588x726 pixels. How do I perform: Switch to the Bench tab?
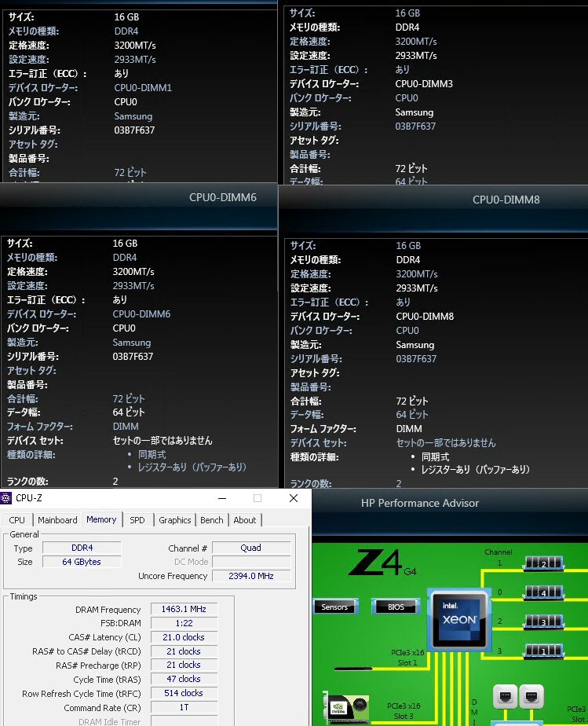(x=211, y=520)
